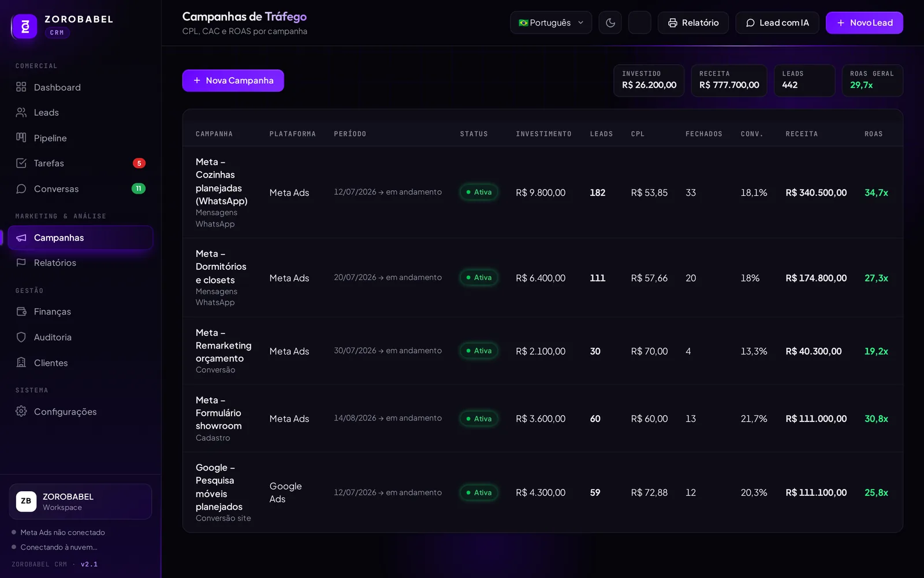Click printer icon on Relatório button
Viewport: 924px width, 578px height.
point(673,23)
